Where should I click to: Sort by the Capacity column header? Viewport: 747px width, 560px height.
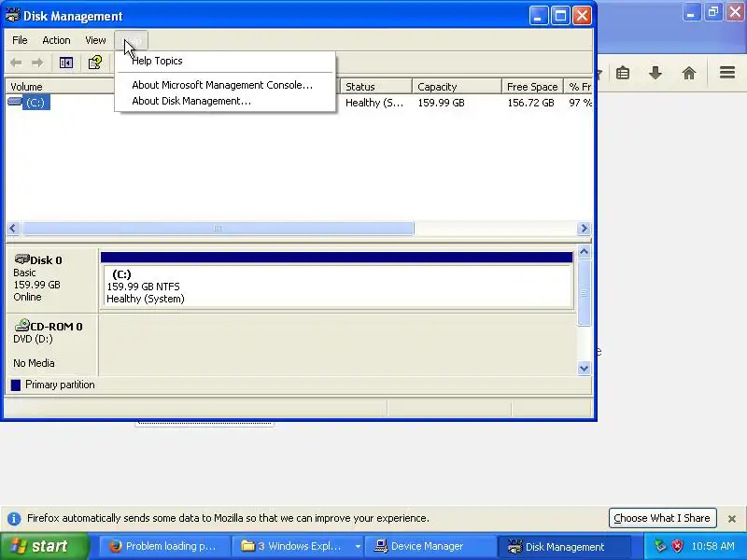click(457, 87)
